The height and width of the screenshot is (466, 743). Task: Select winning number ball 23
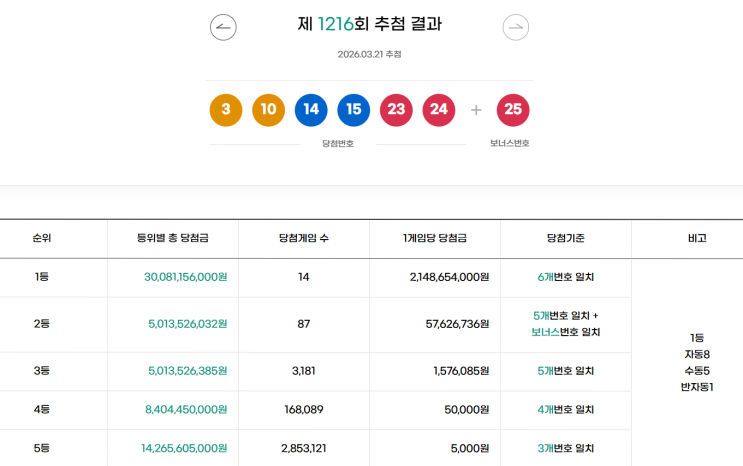(396, 110)
